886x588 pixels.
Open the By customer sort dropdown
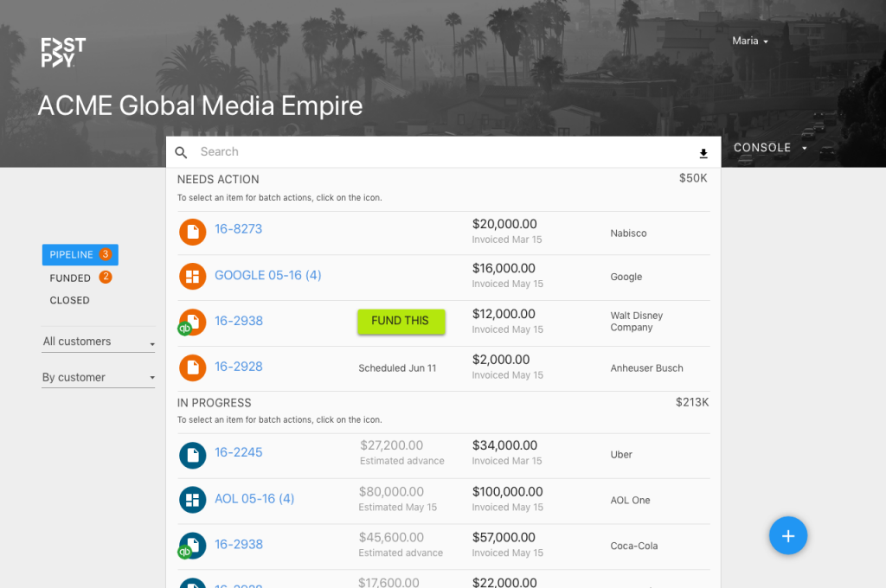click(99, 378)
